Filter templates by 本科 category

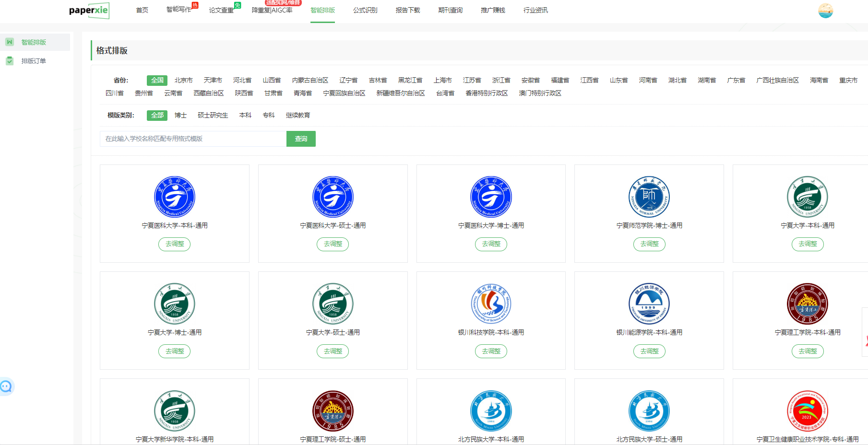(x=245, y=115)
